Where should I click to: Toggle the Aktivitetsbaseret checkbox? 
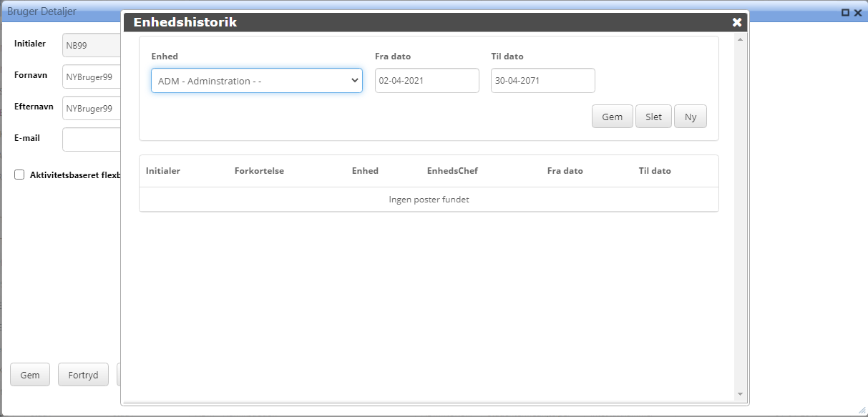click(19, 175)
